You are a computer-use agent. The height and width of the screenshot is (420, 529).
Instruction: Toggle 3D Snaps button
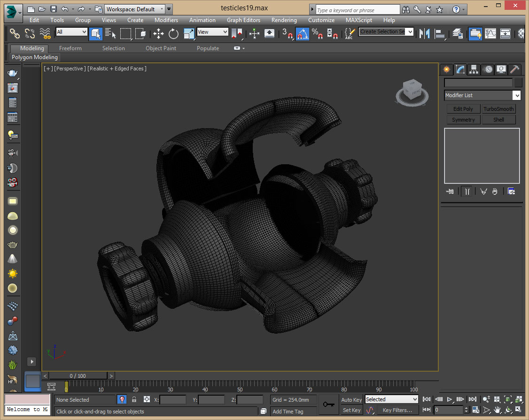tap(288, 33)
